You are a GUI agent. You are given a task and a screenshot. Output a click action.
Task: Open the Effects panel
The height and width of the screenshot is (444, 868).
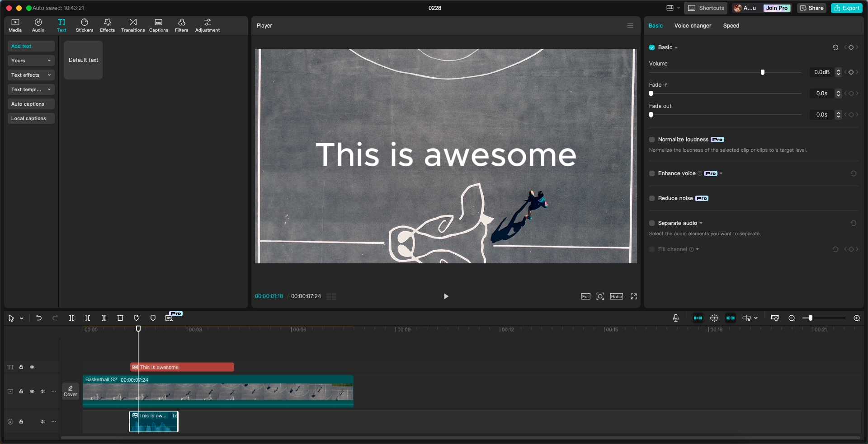point(107,25)
